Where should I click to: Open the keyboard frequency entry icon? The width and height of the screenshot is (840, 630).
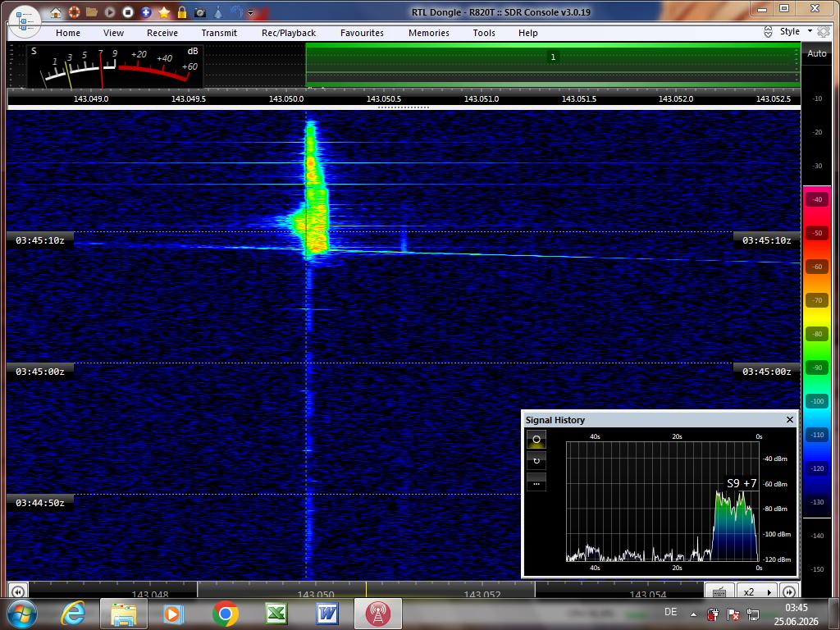719,591
